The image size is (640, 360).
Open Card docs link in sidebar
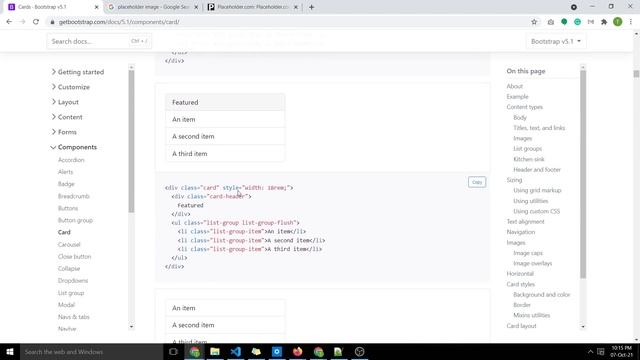[x=64, y=232]
